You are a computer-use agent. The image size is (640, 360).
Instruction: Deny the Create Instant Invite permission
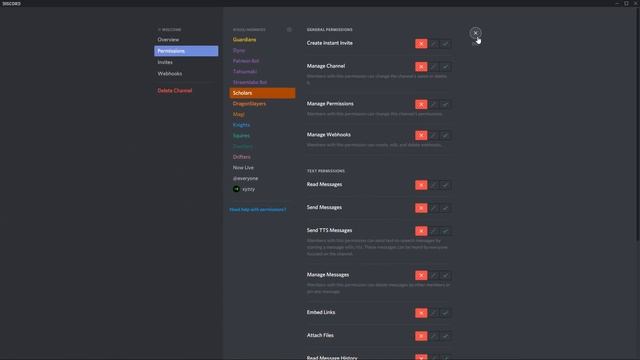pos(421,44)
